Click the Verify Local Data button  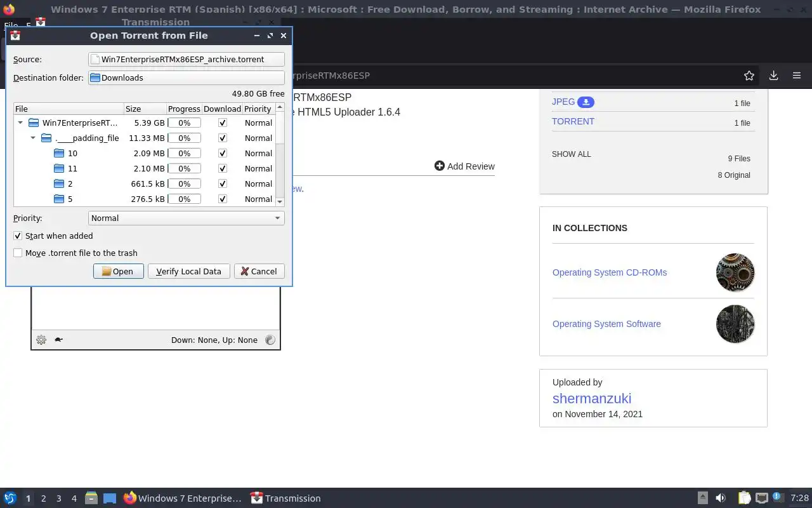[188, 271]
